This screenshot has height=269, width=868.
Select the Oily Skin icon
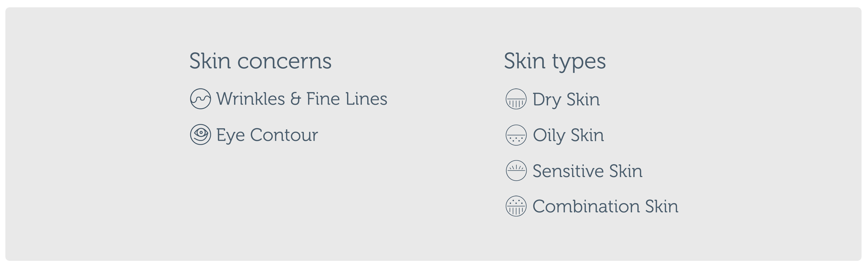[516, 135]
